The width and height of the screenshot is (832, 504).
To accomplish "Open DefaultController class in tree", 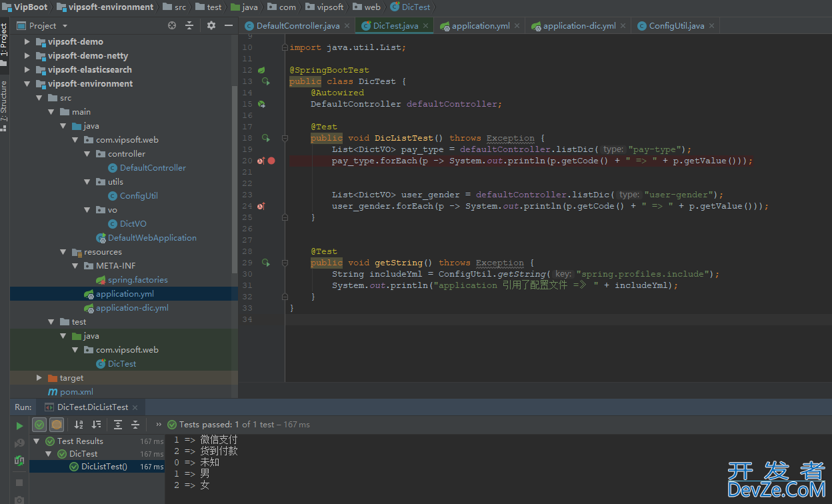I will 147,168.
